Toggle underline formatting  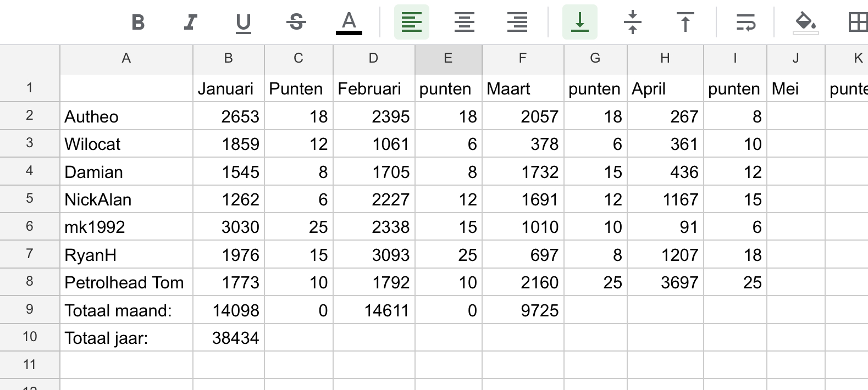[x=243, y=23]
